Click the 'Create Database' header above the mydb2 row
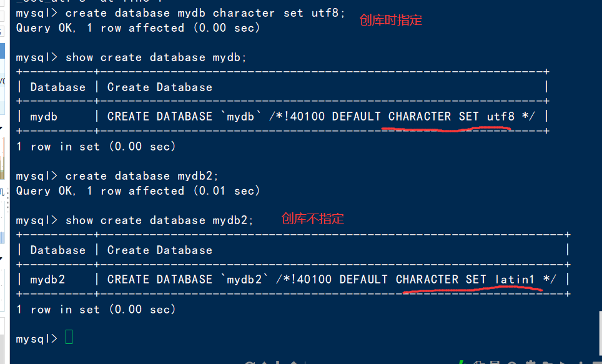 (160, 250)
